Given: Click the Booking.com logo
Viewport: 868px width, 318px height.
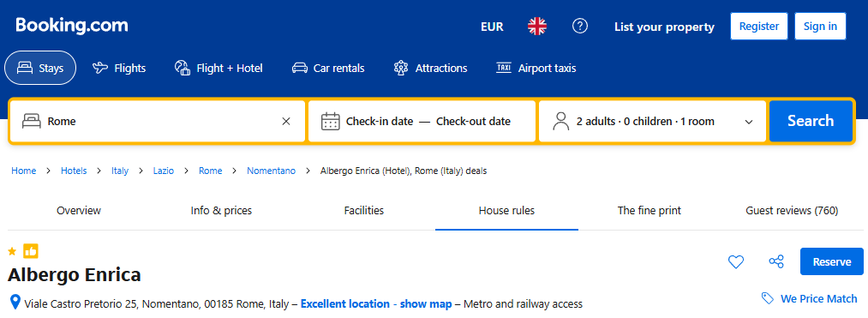Looking at the screenshot, I should pos(72,26).
